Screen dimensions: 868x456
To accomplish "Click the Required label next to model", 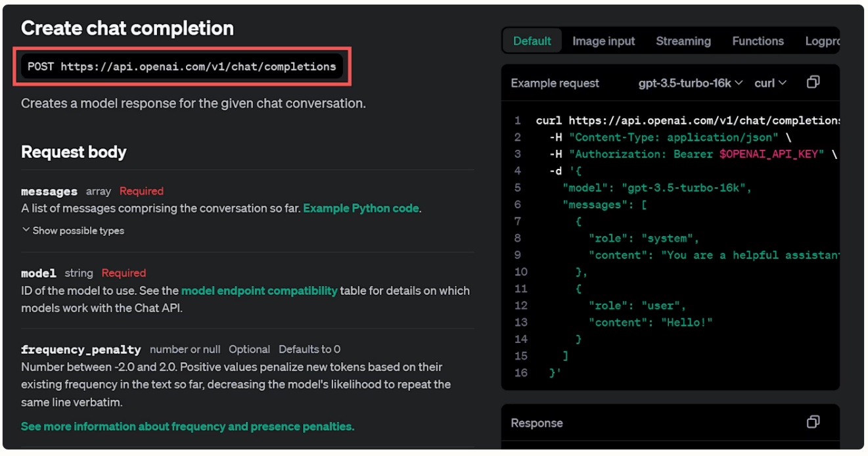I will pyautogui.click(x=124, y=273).
